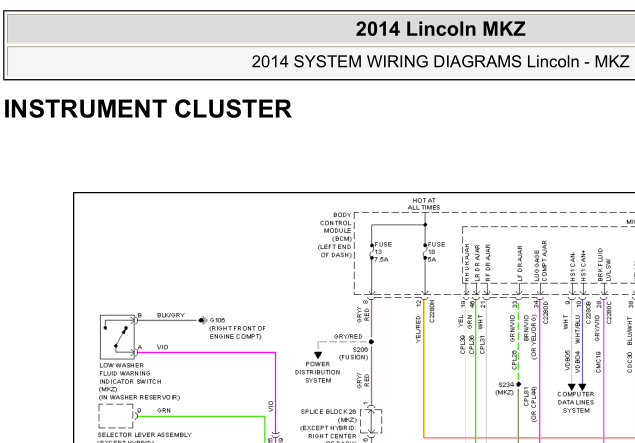Click the 'HOT AT ALL TIMES' label
This screenshot has width=635, height=443.
(x=424, y=204)
